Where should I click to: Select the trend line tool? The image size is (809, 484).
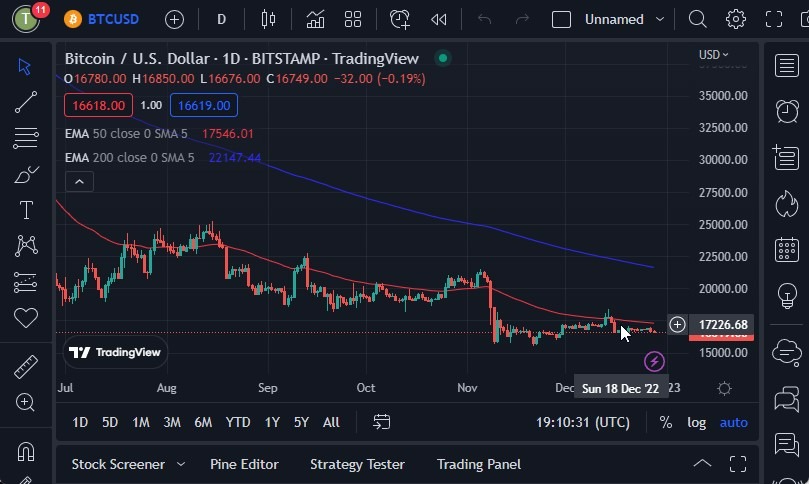[x=25, y=102]
